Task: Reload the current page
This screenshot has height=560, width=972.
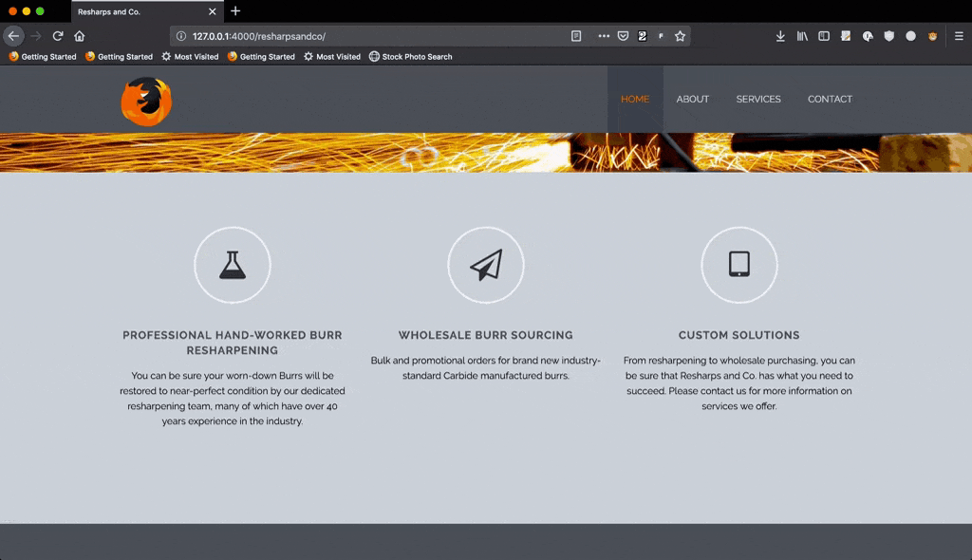Action: (x=58, y=36)
